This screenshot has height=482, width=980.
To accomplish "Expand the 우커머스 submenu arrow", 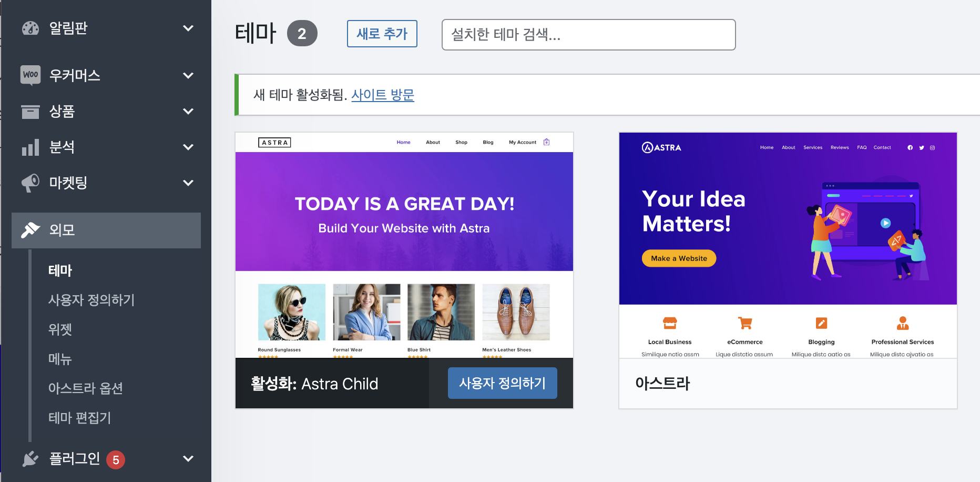I will [188, 75].
